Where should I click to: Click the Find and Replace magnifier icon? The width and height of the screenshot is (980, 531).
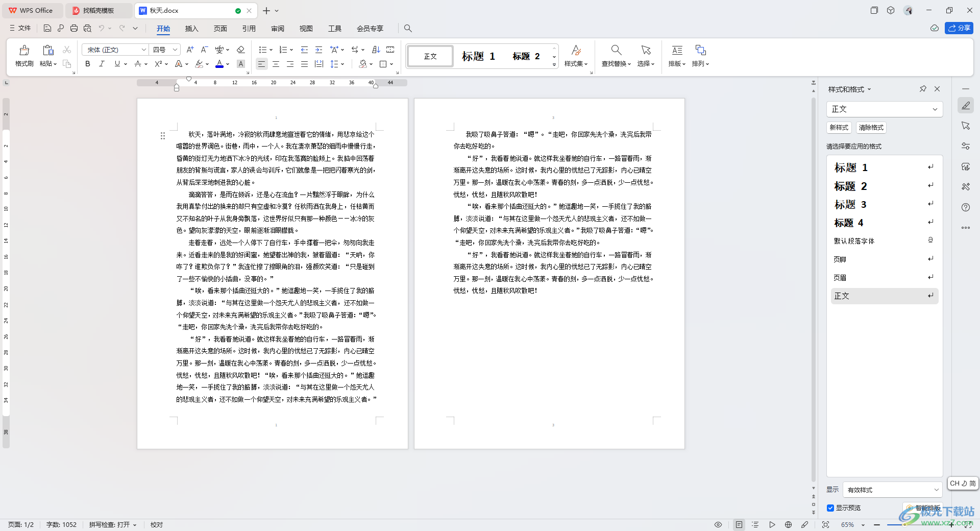(x=616, y=50)
